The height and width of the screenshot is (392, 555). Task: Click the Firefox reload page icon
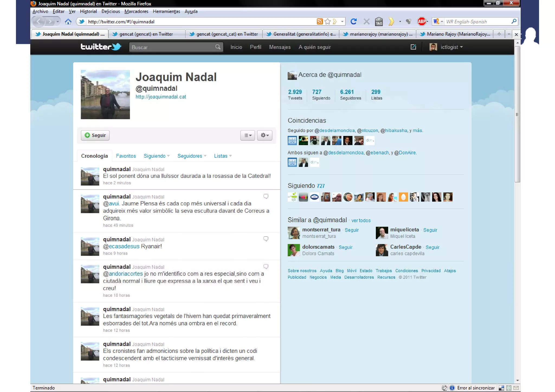(353, 21)
